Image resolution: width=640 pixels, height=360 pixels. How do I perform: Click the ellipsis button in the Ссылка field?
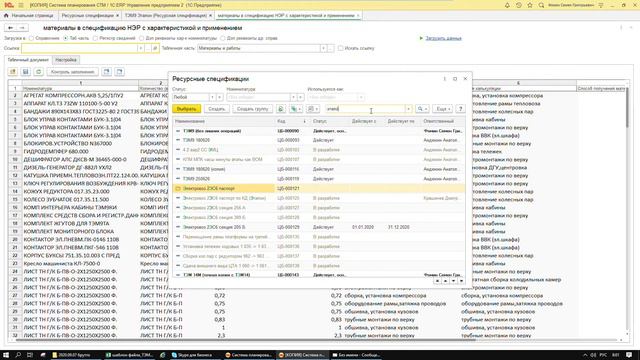(148, 48)
